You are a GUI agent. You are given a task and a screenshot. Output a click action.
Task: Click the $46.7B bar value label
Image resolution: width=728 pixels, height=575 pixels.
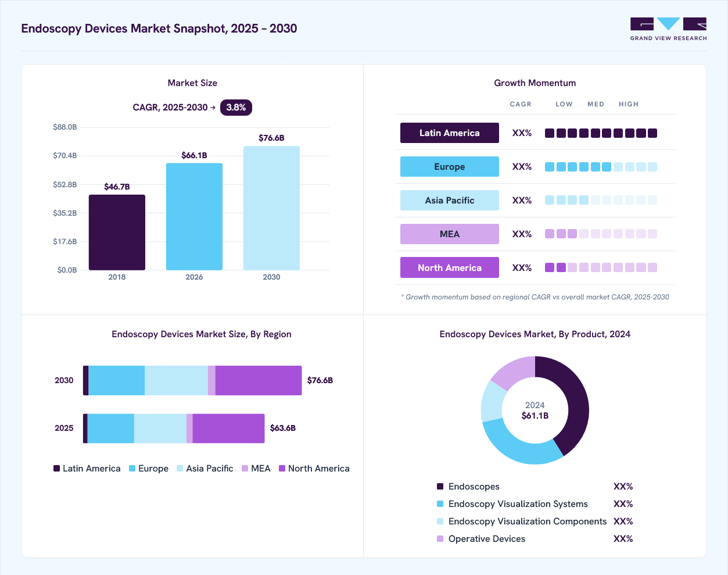[117, 187]
